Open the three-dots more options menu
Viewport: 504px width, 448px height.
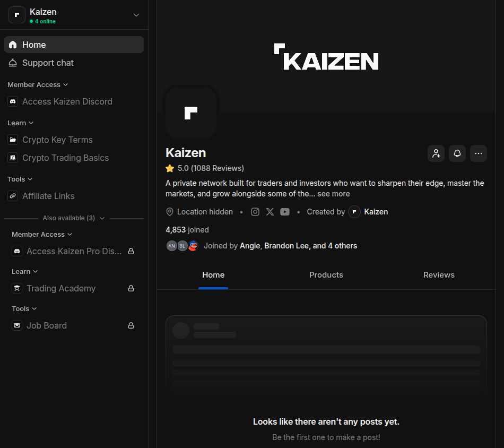click(x=479, y=153)
